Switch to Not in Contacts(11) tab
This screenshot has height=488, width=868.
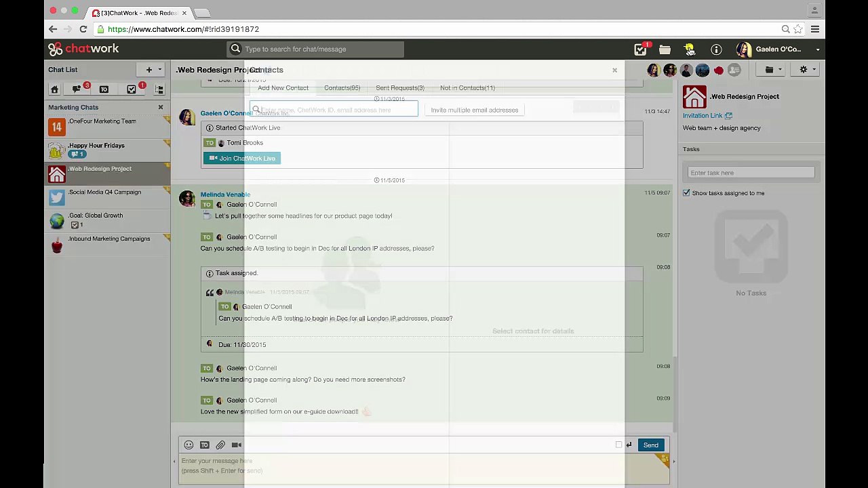coord(467,88)
